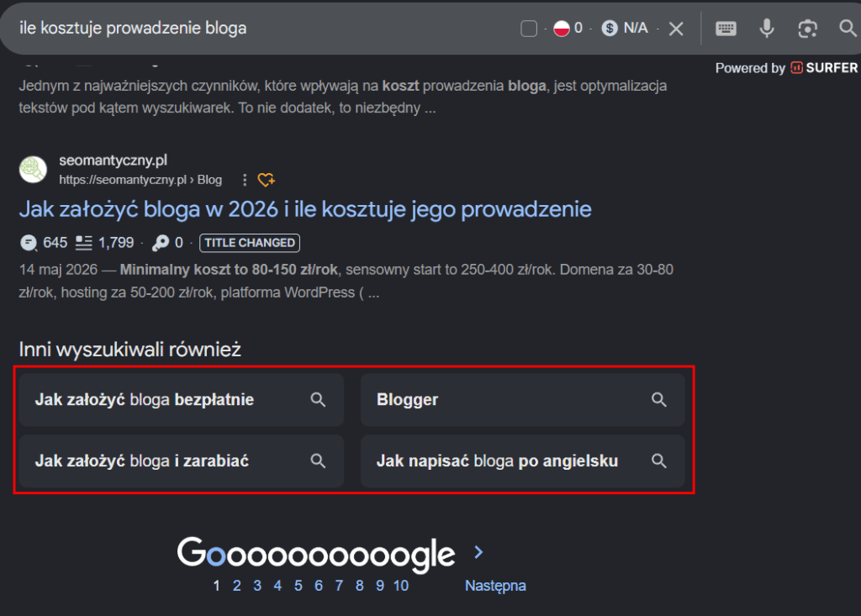Click the seomantyczny.pl breadcrumb URL
Image resolution: width=861 pixels, height=616 pixels.
click(x=140, y=180)
